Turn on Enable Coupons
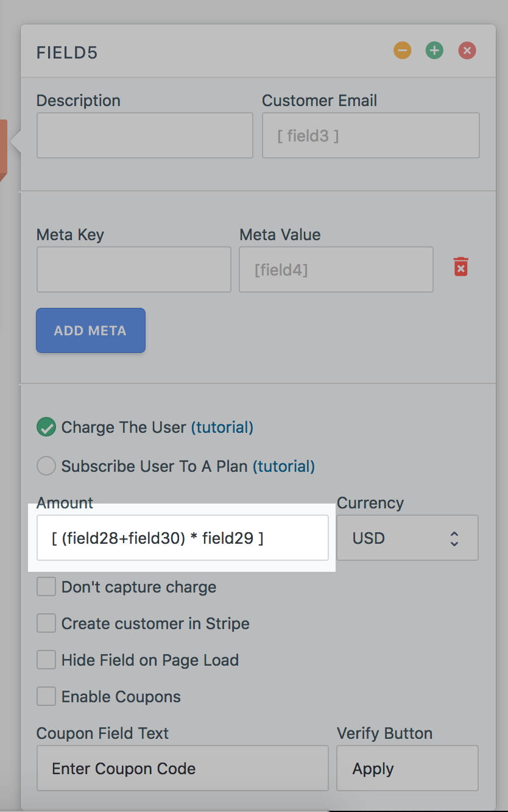508x812 pixels. [x=46, y=696]
